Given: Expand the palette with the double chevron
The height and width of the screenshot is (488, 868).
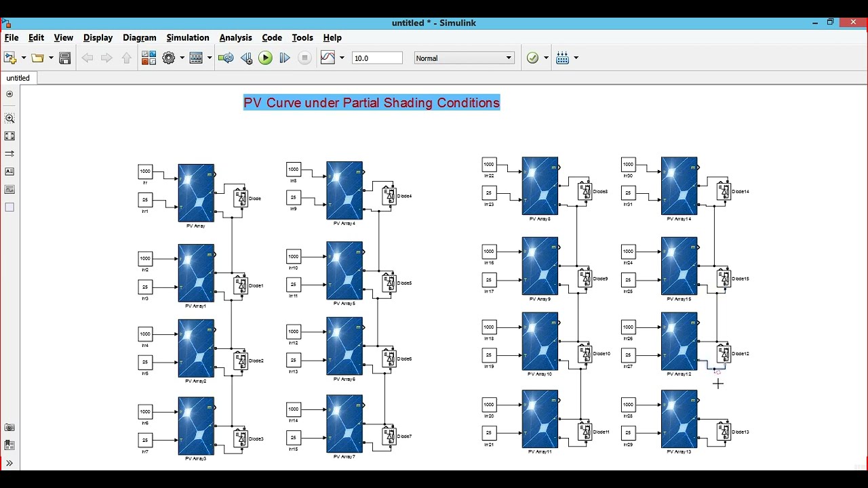Looking at the screenshot, I should click(x=9, y=464).
